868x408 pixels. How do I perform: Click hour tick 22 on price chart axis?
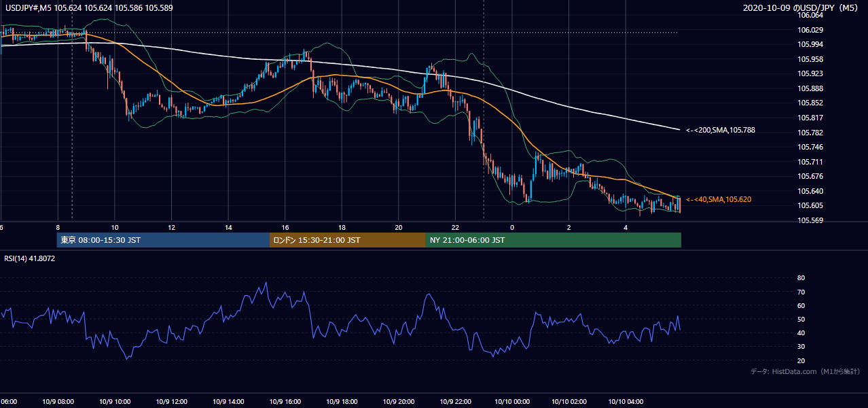click(x=455, y=227)
